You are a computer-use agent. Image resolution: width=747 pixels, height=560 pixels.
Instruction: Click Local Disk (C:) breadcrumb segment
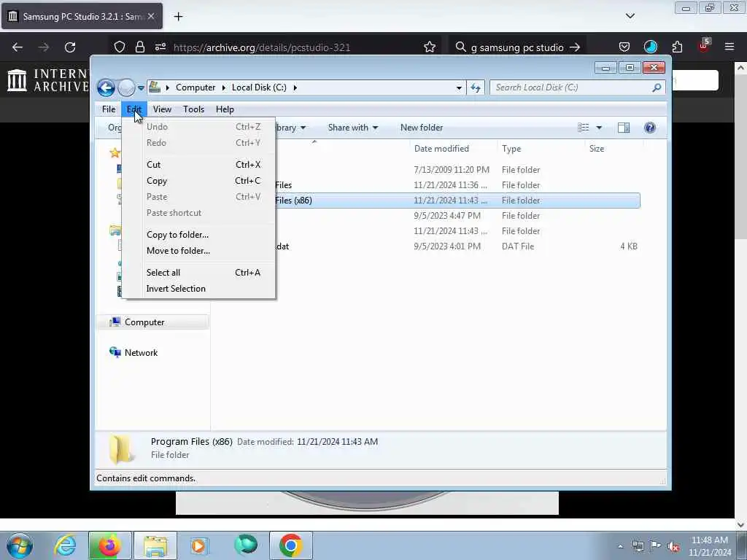pyautogui.click(x=259, y=87)
